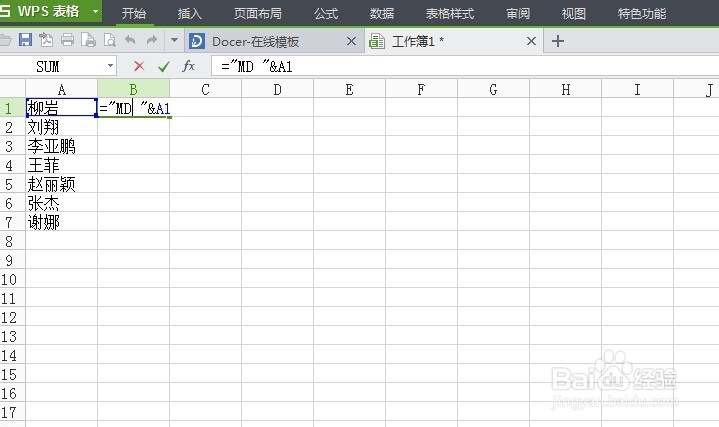Click cell A1 containing 柳岩
Screen dimensions: 719x427
click(61, 108)
